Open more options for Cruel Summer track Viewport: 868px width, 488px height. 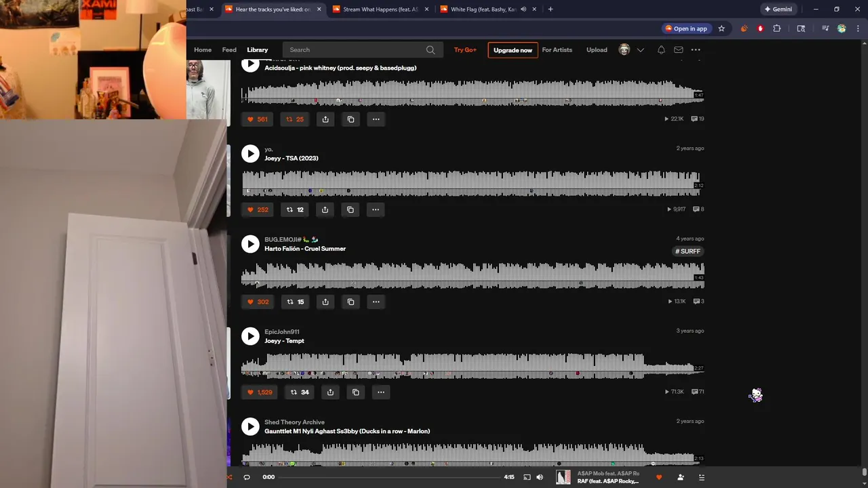click(376, 302)
